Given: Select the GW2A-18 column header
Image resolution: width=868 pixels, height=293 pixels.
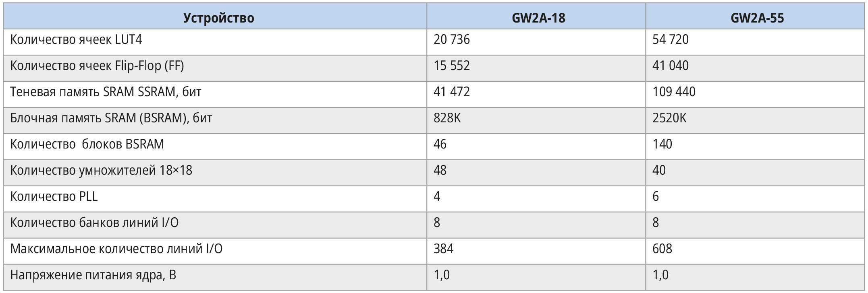Looking at the screenshot, I should (538, 18).
